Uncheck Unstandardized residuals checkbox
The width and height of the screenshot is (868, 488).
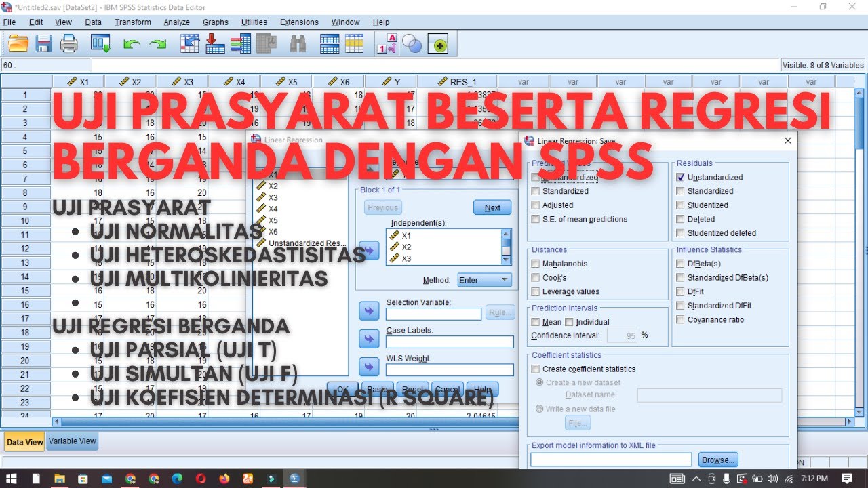[x=681, y=177]
